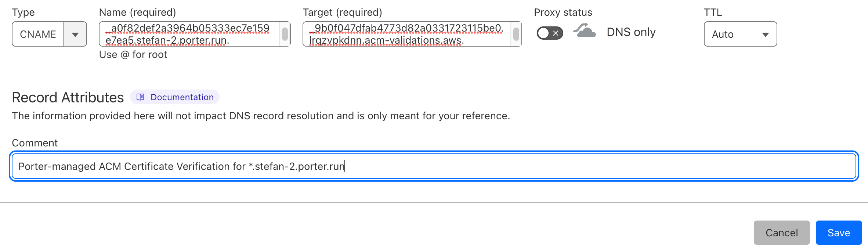The image size is (868, 251).
Task: Save the CNAME record
Action: pyautogui.click(x=839, y=232)
